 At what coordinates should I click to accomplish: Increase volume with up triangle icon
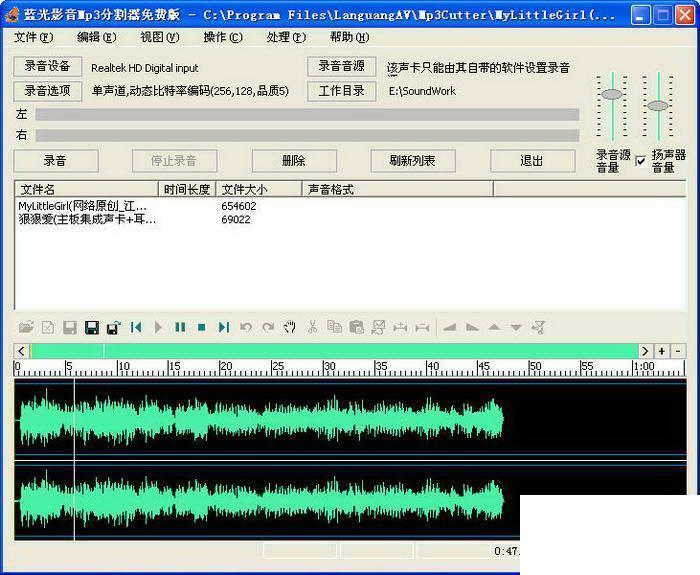pos(494,328)
